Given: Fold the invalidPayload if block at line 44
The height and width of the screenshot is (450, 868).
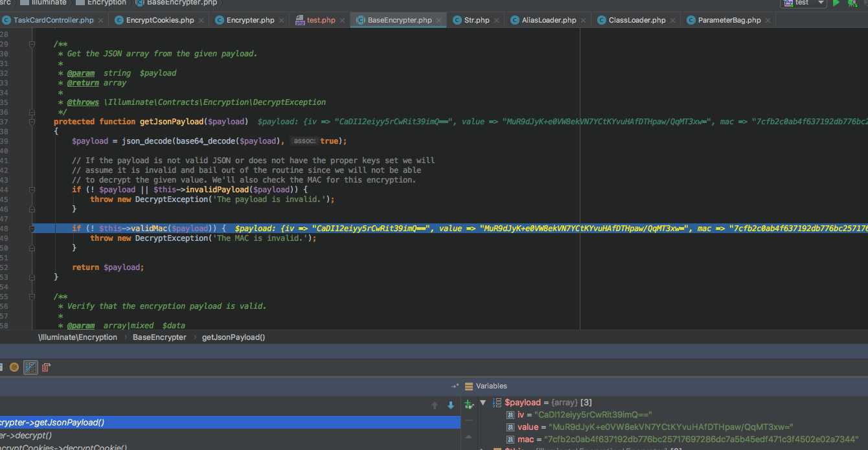Looking at the screenshot, I should [x=31, y=190].
